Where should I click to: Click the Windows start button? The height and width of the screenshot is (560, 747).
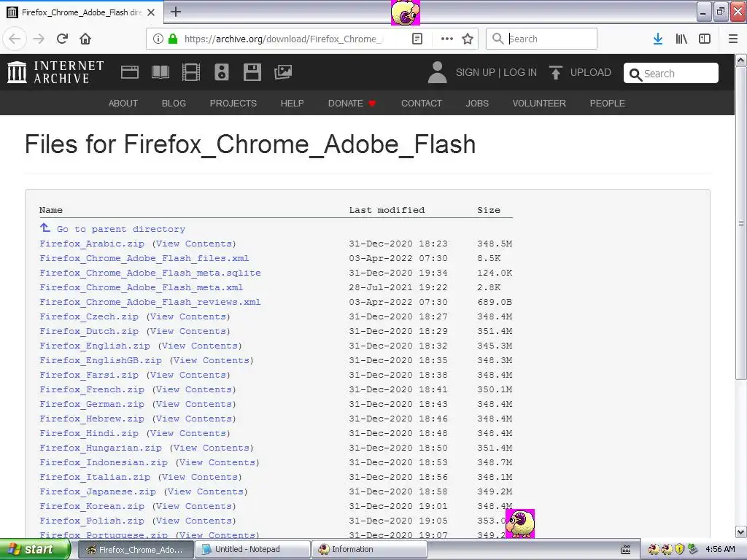(35, 550)
